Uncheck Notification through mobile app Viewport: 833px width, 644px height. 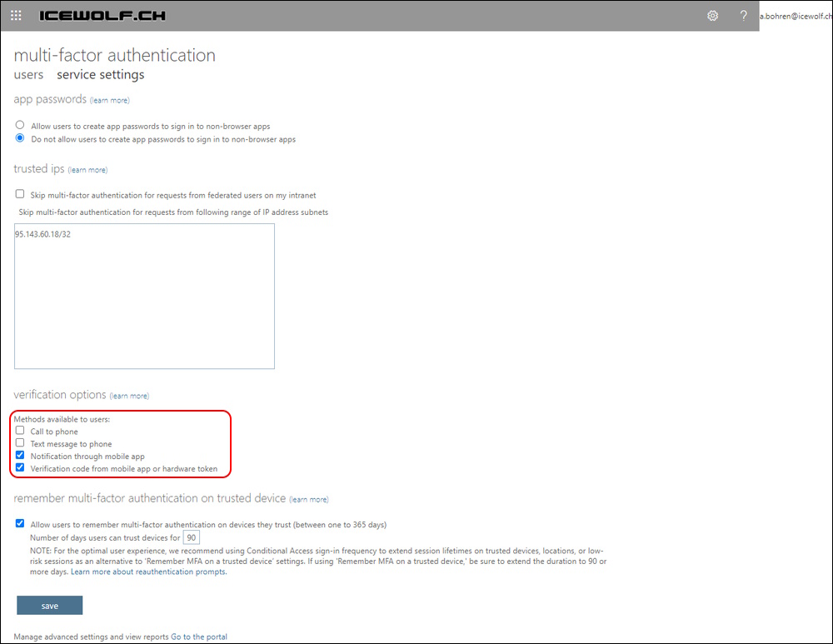coord(20,456)
